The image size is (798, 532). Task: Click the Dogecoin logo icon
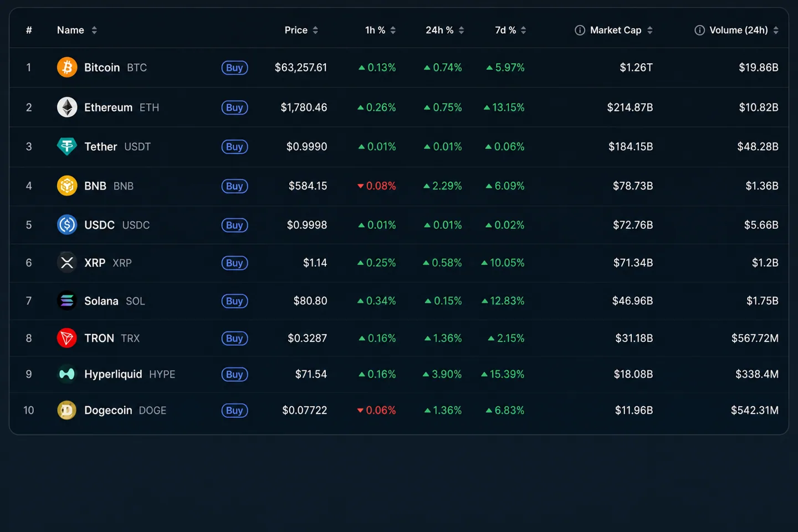tap(67, 411)
